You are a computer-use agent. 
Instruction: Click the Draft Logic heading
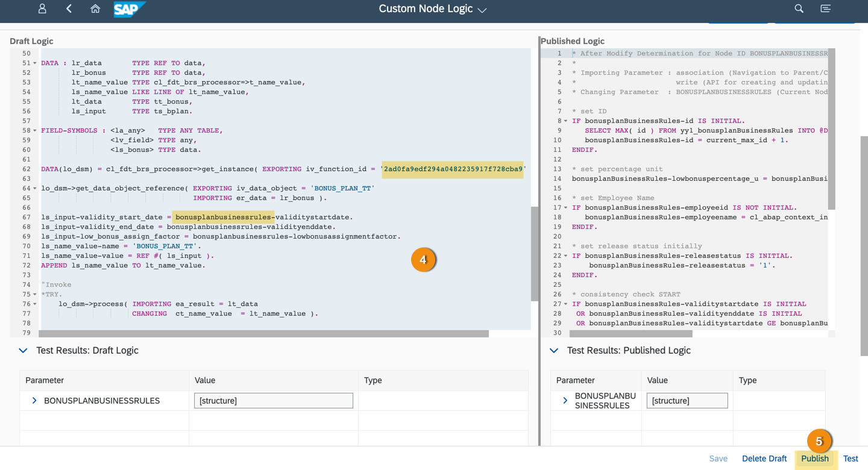pyautogui.click(x=31, y=41)
